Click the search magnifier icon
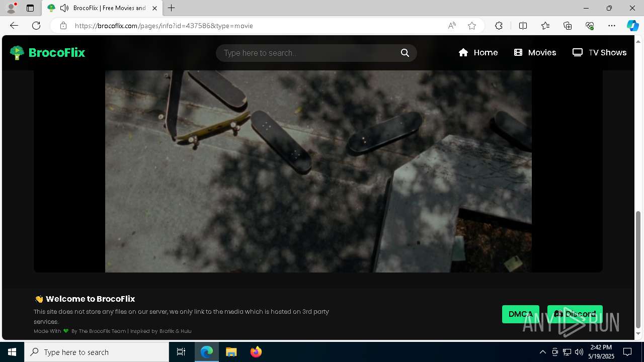This screenshot has width=644, height=362. pos(405,53)
